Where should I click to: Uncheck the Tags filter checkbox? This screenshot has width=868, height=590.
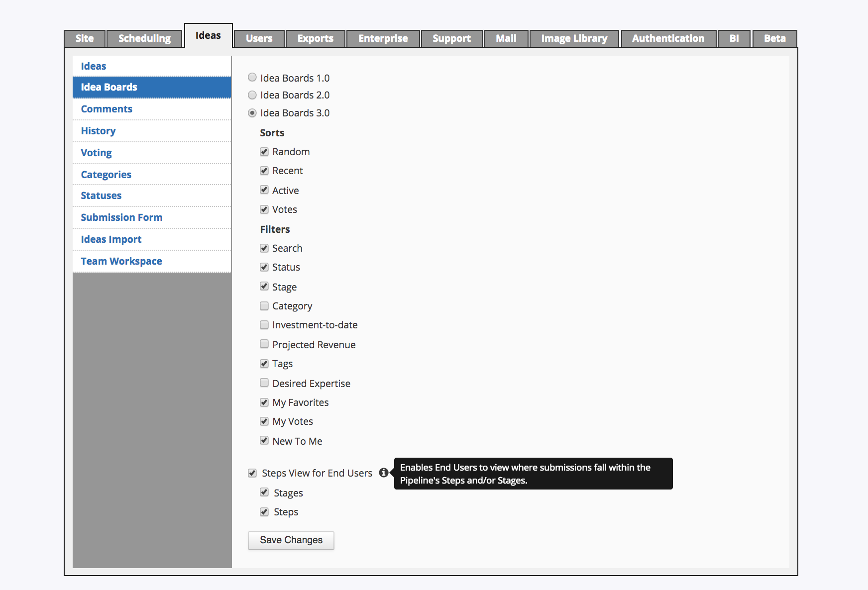[x=264, y=364]
